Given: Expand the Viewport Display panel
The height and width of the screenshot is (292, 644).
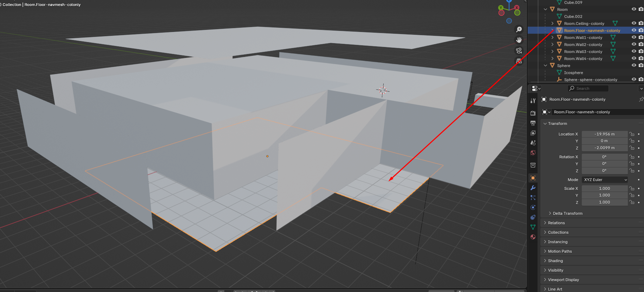Looking at the screenshot, I should [x=545, y=280].
